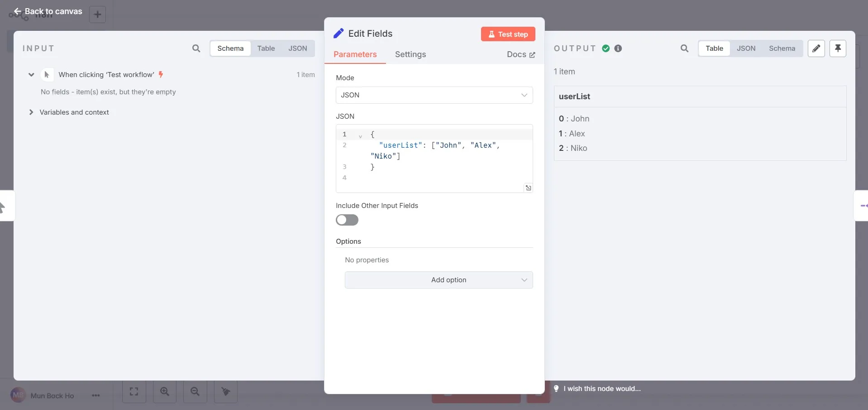The width and height of the screenshot is (868, 410).
Task: Click the search icon in the OUTPUT panel
Action: 684,48
